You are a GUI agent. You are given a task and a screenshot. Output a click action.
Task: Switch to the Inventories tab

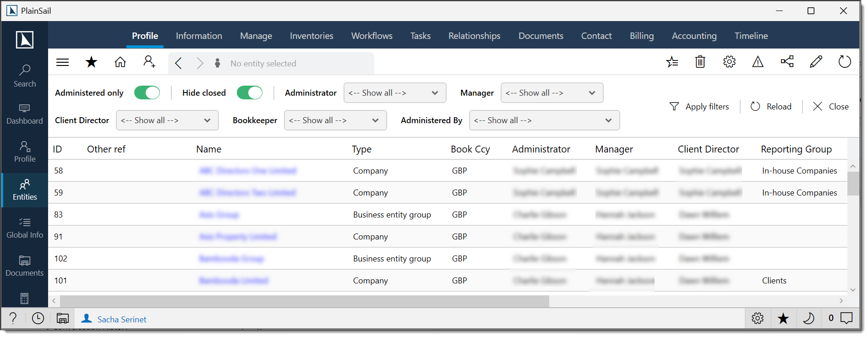[x=311, y=36]
